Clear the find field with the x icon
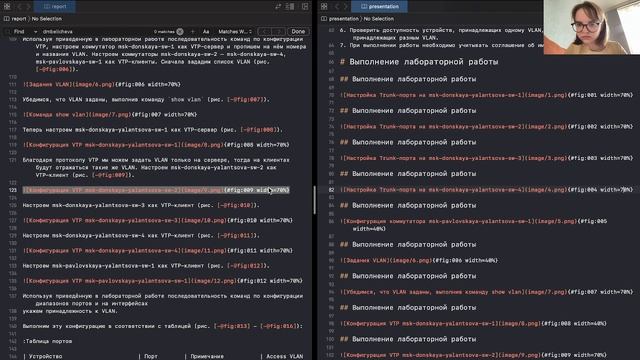Viewport: 640px width, 360px height. 180,31
